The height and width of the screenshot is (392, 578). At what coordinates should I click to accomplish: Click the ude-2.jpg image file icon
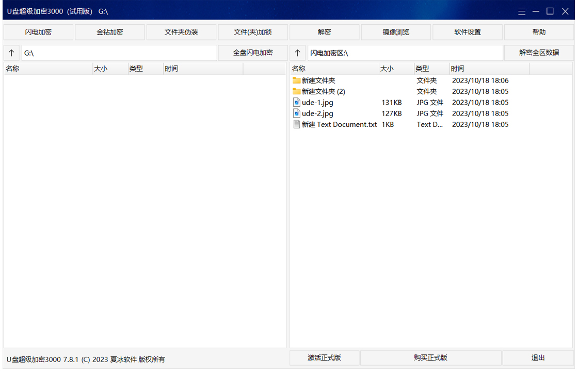pos(296,113)
